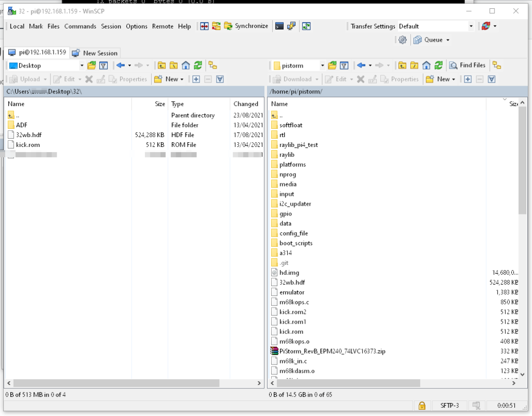
Task: Click local Open Directory icon next to Desktop
Action: point(91,65)
